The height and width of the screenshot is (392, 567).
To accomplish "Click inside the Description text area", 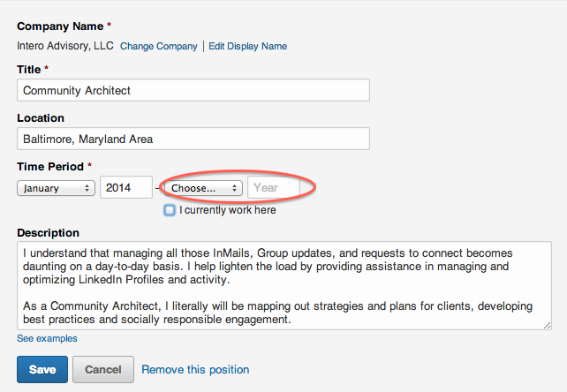I will [x=284, y=286].
